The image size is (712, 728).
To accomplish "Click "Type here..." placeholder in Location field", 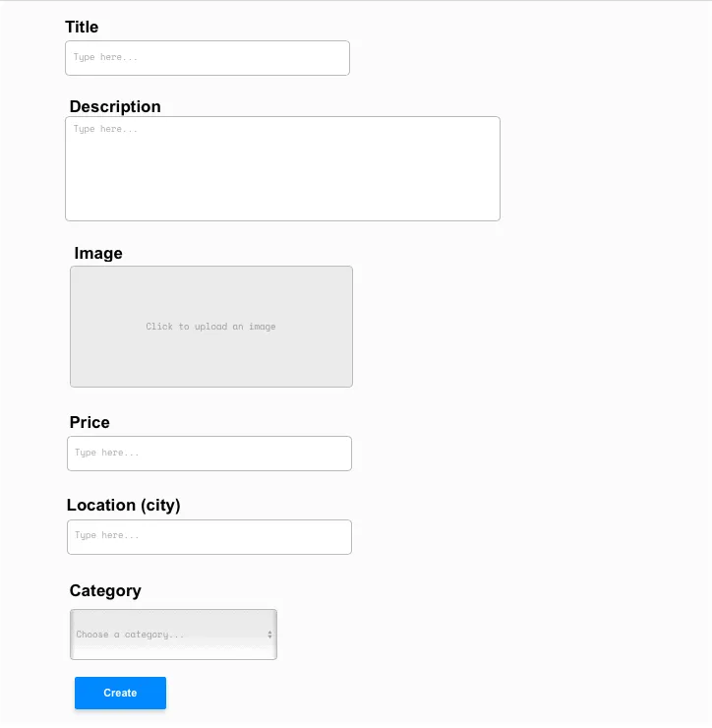I will point(107,535).
